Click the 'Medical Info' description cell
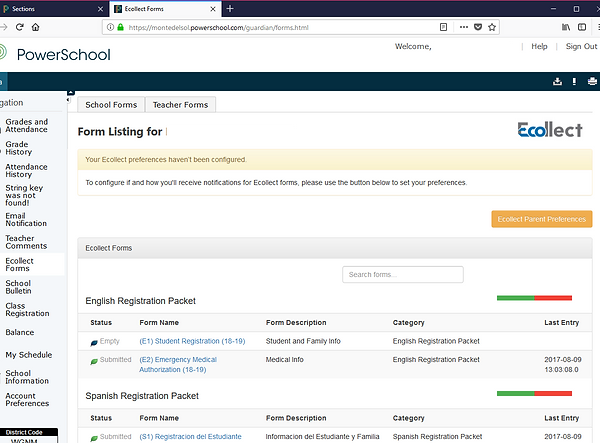600x443 pixels. (284, 360)
